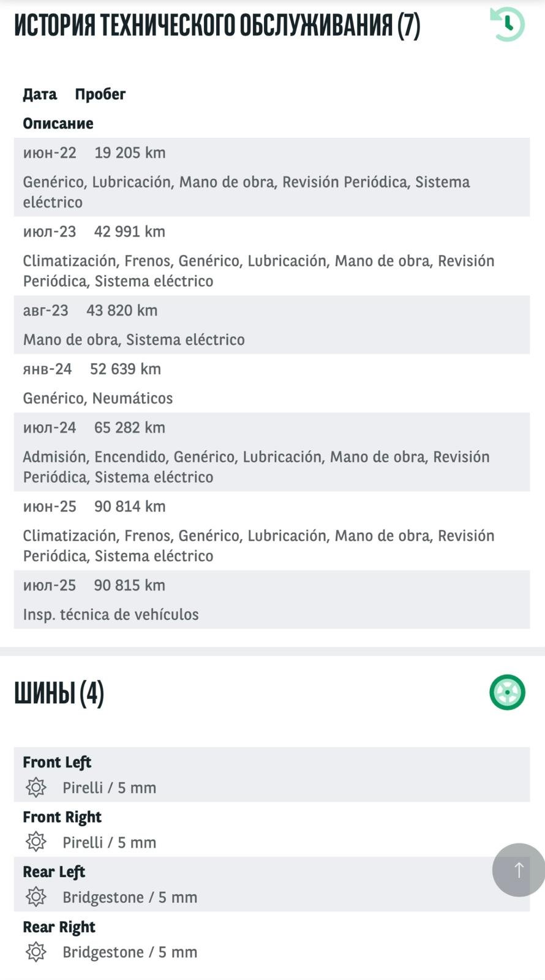This screenshot has height=980, width=545.
Task: Click the Front Right tire gear icon
Action: click(36, 842)
